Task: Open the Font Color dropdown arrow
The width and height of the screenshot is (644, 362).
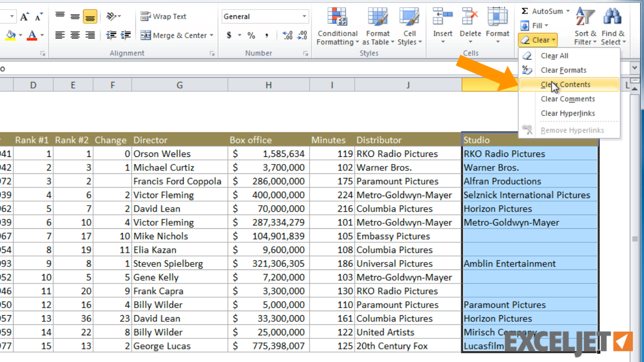Action: [x=42, y=35]
